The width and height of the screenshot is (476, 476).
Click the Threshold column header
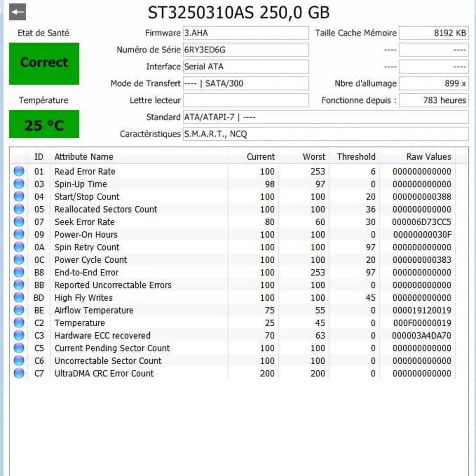[x=356, y=157]
